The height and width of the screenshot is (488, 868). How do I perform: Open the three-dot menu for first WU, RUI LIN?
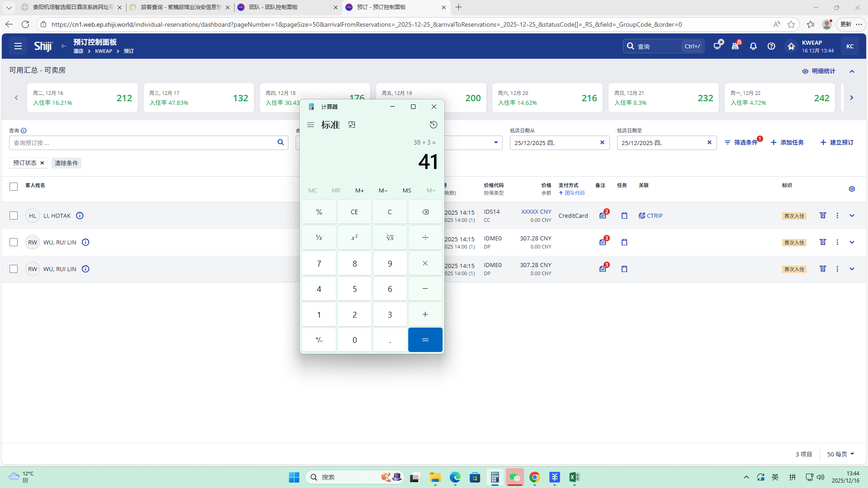pyautogui.click(x=837, y=242)
